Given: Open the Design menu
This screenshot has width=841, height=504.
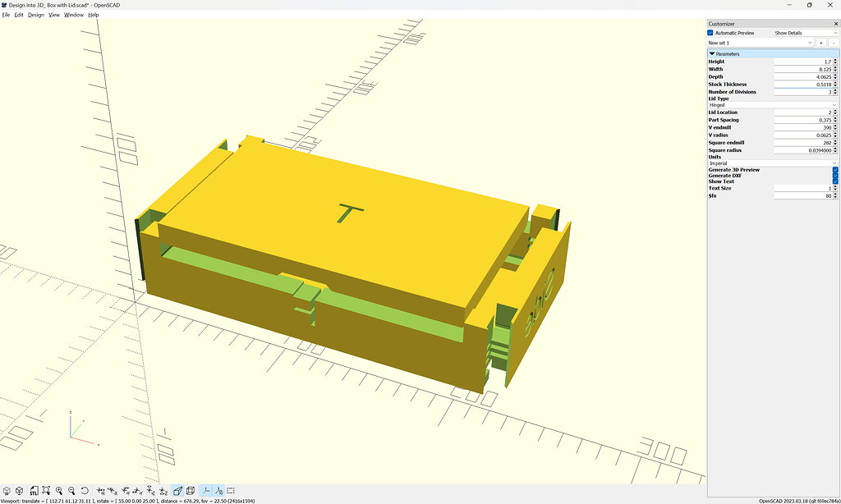Looking at the screenshot, I should pos(36,15).
